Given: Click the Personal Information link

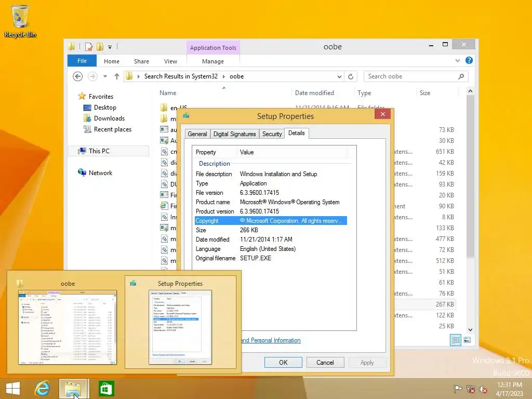Looking at the screenshot, I should point(271,340).
